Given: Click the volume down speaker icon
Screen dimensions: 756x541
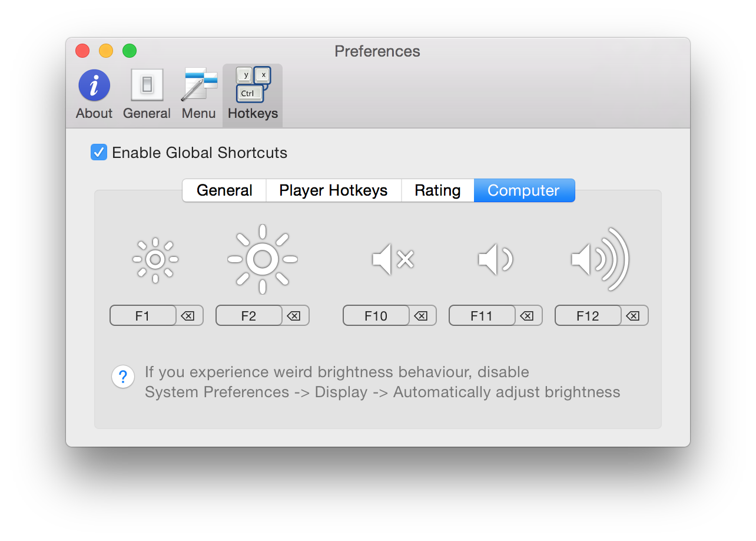Looking at the screenshot, I should 495,259.
